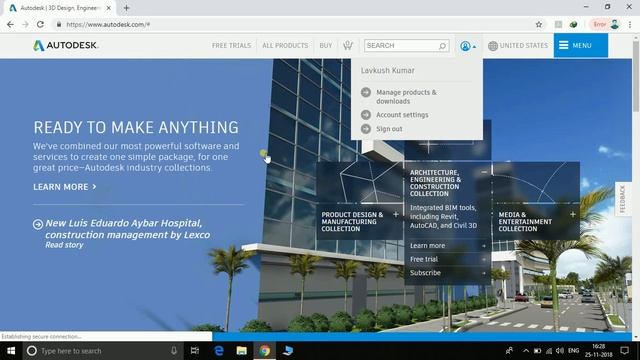Bookmark the page with the star icon
This screenshot has width=640, height=360.
tap(539, 24)
